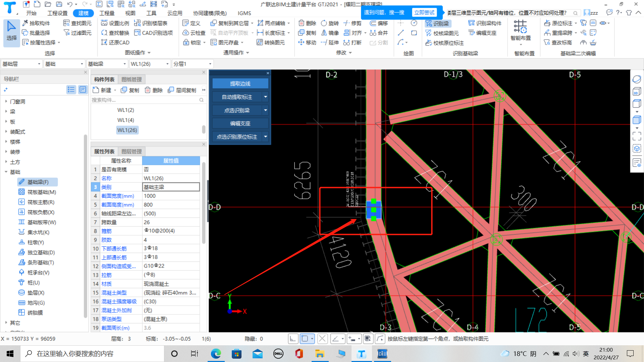Click the 合并 merge tool
The width and height of the screenshot is (644, 362).
pyautogui.click(x=379, y=33)
